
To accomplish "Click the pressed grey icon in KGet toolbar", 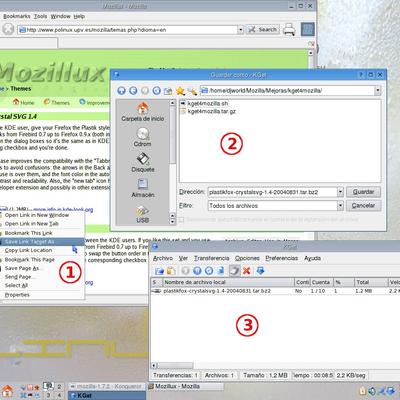I will (234, 271).
